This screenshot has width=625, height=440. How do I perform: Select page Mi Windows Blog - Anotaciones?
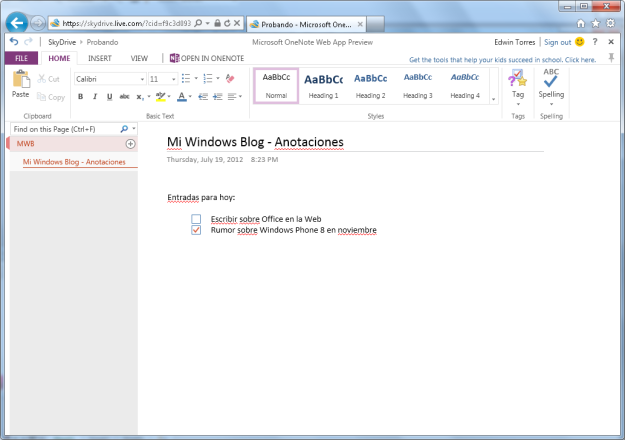[x=74, y=162]
